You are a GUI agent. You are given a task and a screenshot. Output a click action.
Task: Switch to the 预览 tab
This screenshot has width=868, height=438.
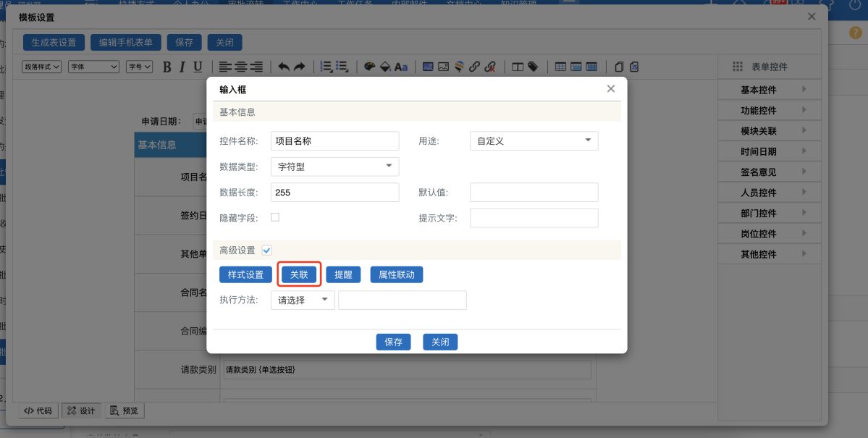[x=124, y=410]
